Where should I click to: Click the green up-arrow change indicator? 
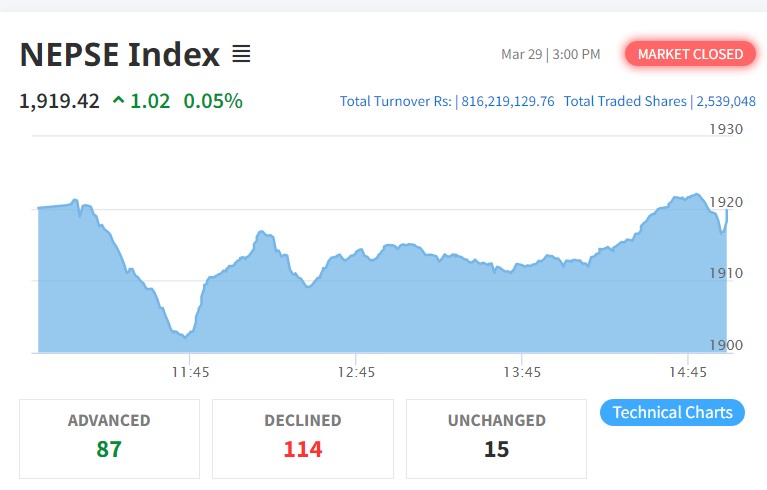tap(119, 101)
